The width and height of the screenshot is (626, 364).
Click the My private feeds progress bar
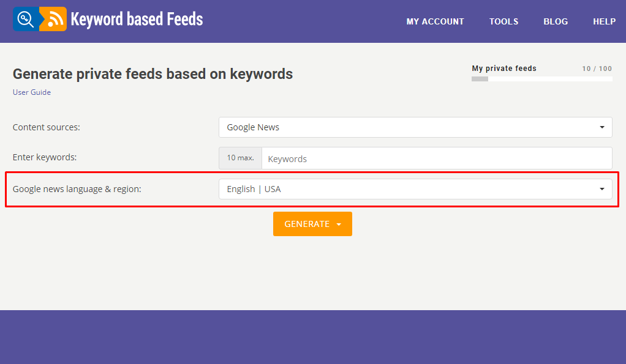tap(541, 79)
